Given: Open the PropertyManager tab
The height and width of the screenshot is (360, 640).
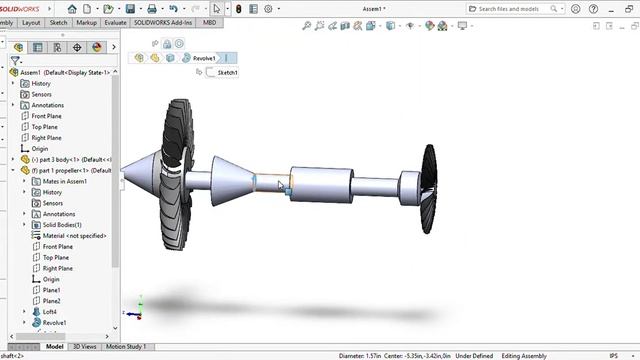Looking at the screenshot, I should pyautogui.click(x=38, y=47).
